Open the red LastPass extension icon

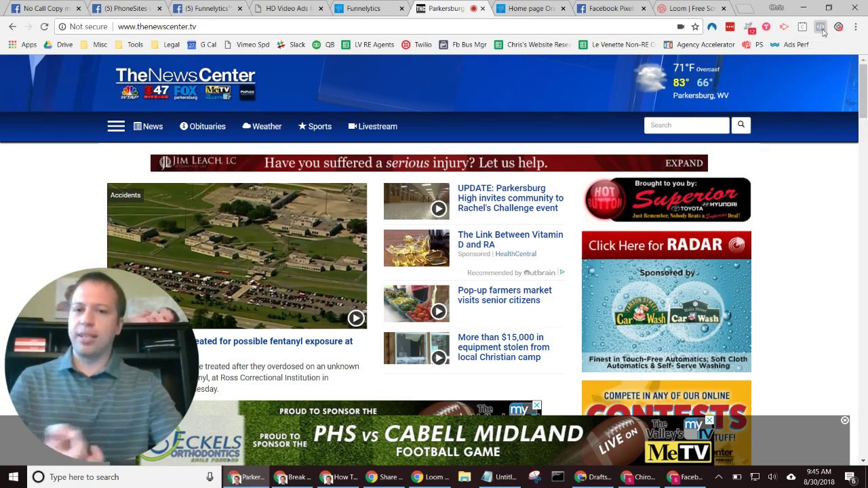730,26
